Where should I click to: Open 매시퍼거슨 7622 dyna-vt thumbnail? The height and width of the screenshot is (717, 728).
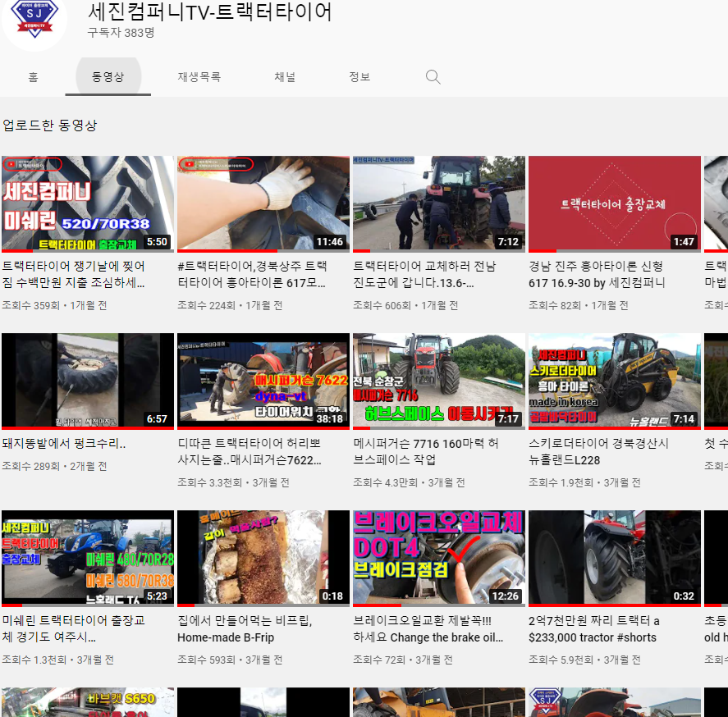(263, 381)
